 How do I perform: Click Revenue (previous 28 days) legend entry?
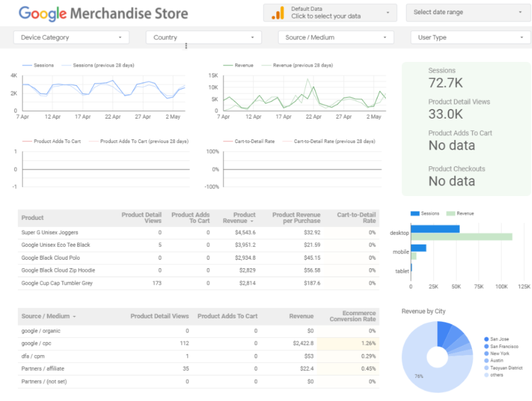click(x=297, y=65)
